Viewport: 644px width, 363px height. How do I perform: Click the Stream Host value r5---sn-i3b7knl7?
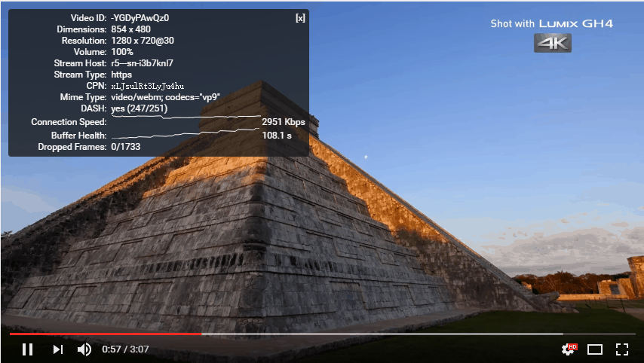[x=142, y=63]
